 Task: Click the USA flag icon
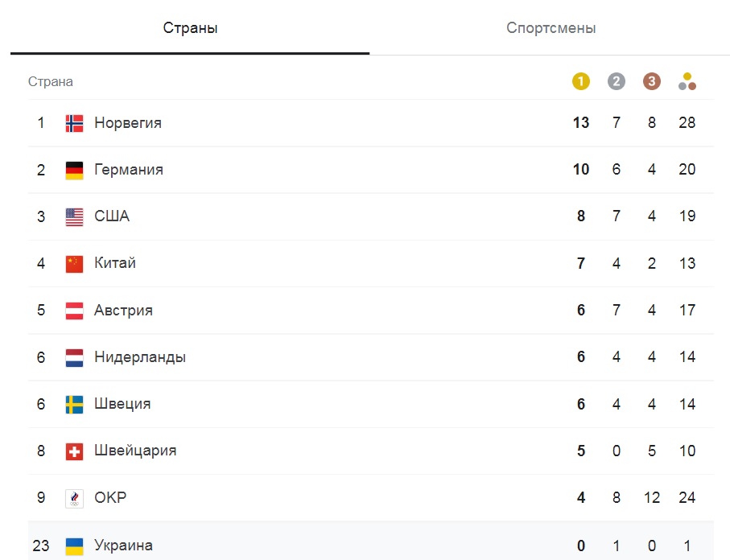[x=73, y=216]
